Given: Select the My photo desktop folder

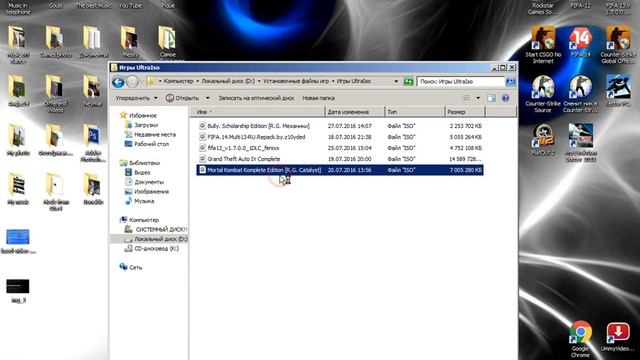Looking at the screenshot, I should point(18,140).
